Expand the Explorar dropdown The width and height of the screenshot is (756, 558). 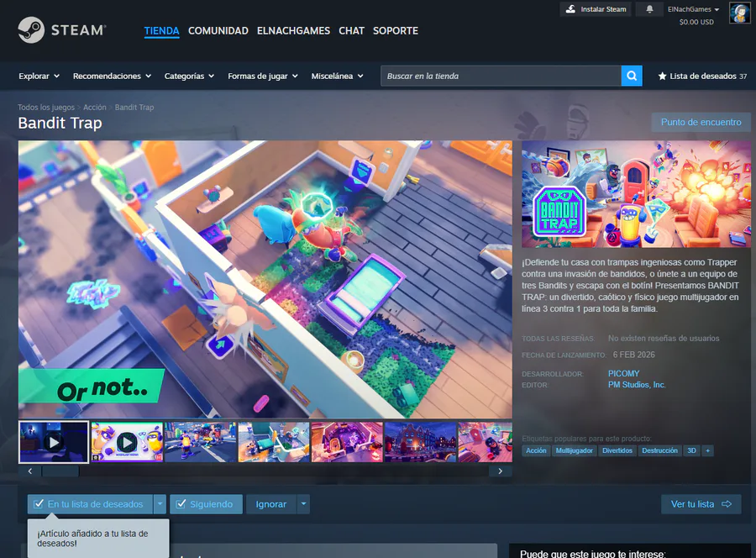click(39, 76)
